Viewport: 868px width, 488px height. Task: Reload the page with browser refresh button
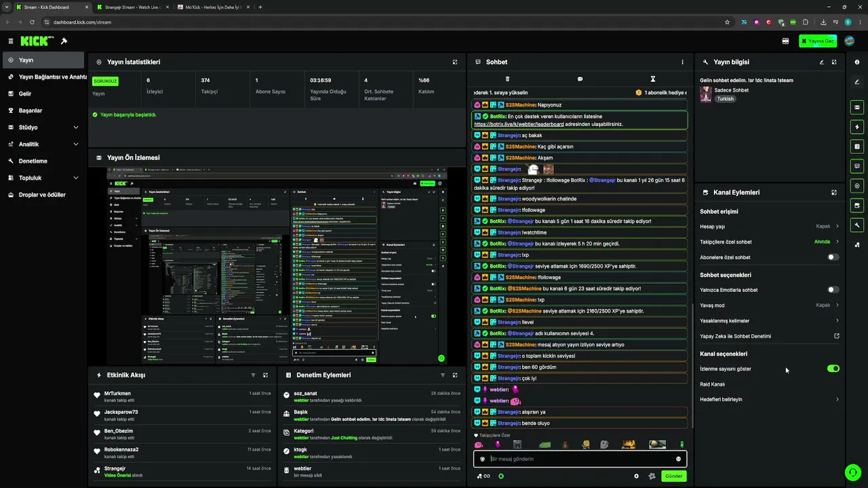(x=32, y=22)
